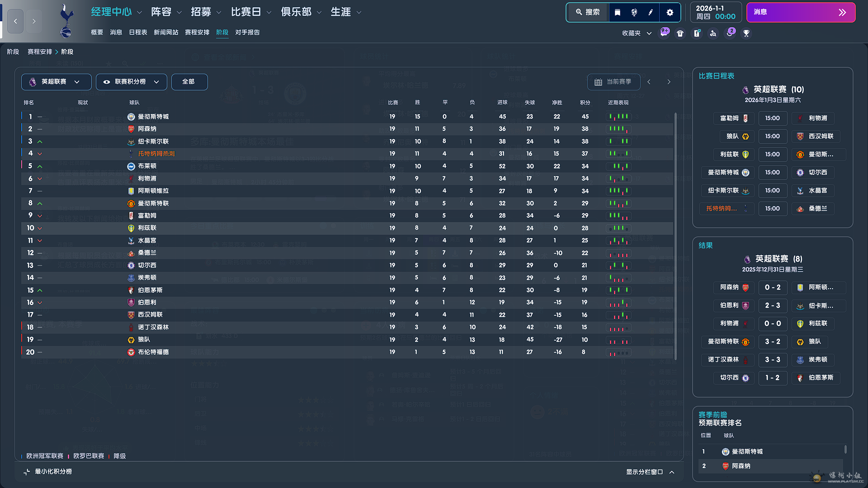
Task: Toggle the 全部 filter button
Action: pos(189,82)
